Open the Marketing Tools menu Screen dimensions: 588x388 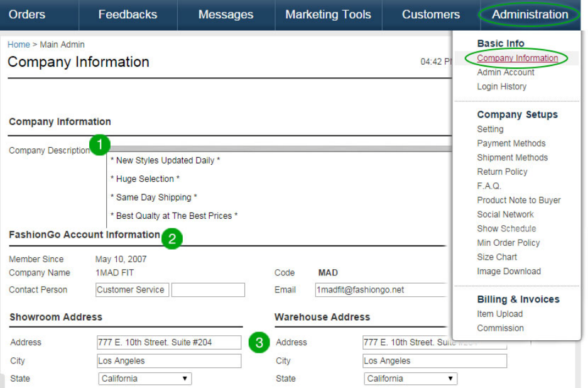pyautogui.click(x=328, y=14)
